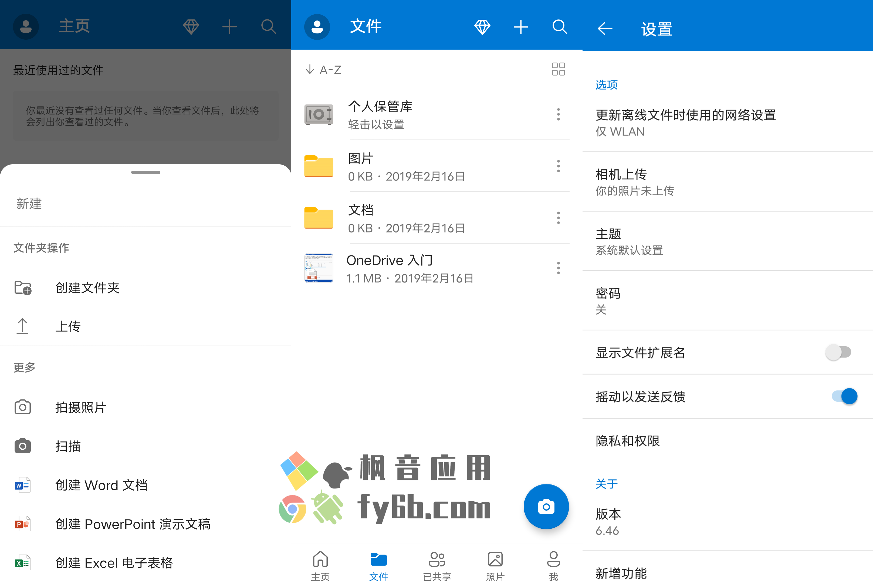This screenshot has height=588, width=873.
Task: Open 密码 passcode setting
Action: 727,300
